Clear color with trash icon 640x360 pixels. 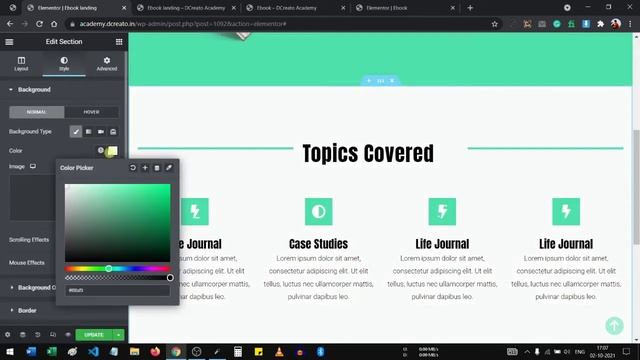157,168
